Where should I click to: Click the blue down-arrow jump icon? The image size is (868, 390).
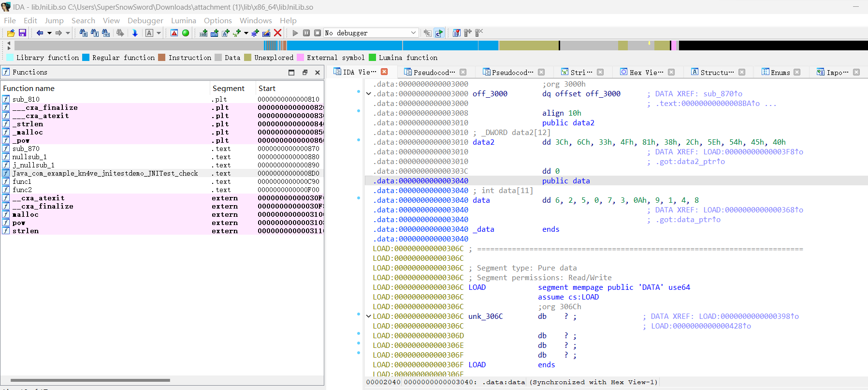click(135, 33)
